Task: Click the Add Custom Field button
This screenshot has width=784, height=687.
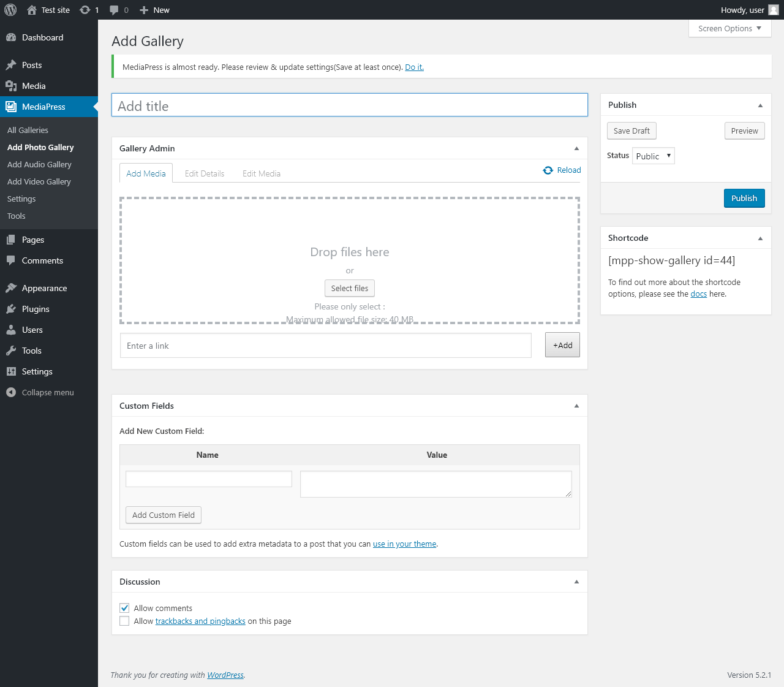Action: [164, 515]
